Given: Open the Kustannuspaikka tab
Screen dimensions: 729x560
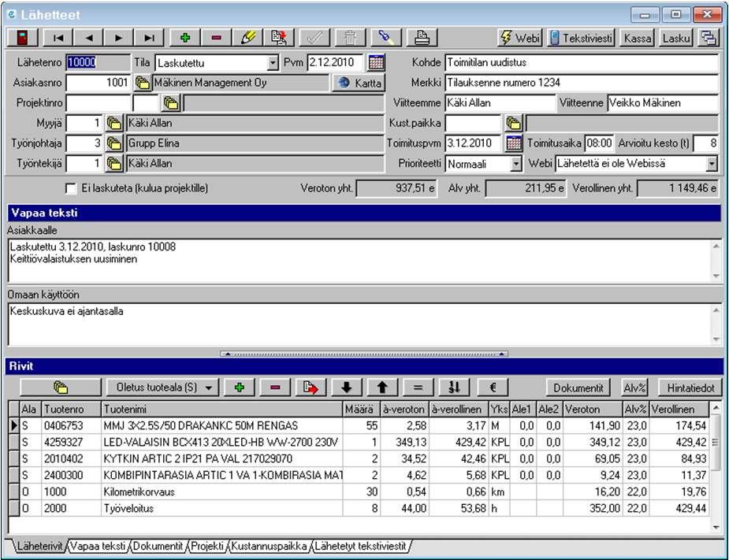Looking at the screenshot, I should (269, 546).
